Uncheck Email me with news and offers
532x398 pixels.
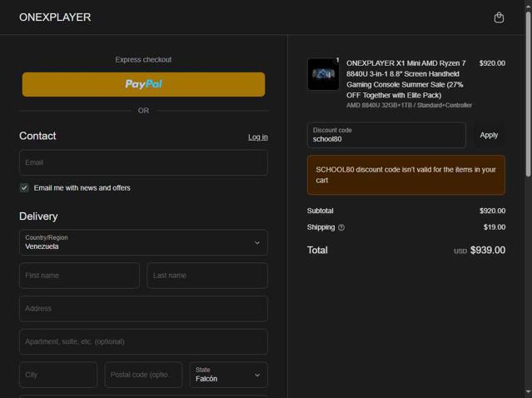24,187
